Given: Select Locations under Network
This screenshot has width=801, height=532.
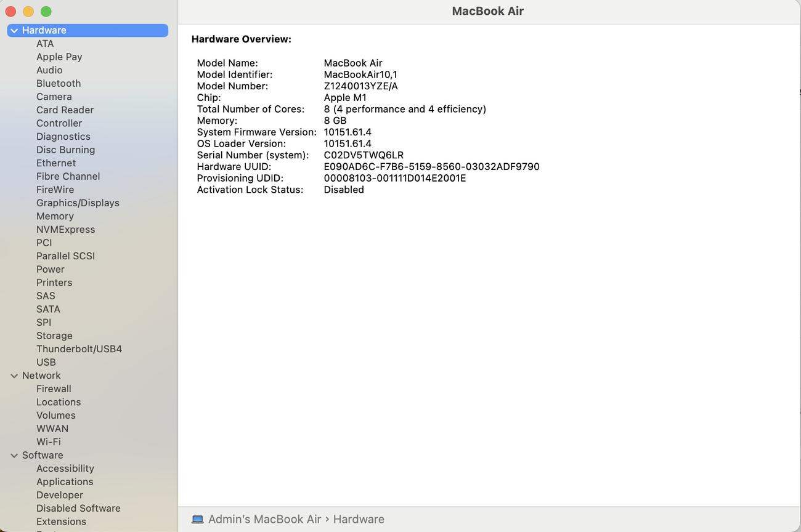Looking at the screenshot, I should pos(59,402).
